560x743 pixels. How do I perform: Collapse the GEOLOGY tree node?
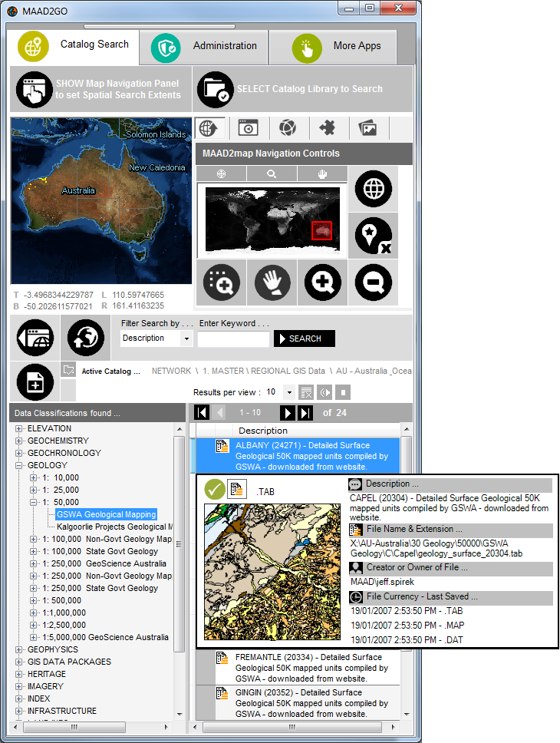(x=20, y=465)
